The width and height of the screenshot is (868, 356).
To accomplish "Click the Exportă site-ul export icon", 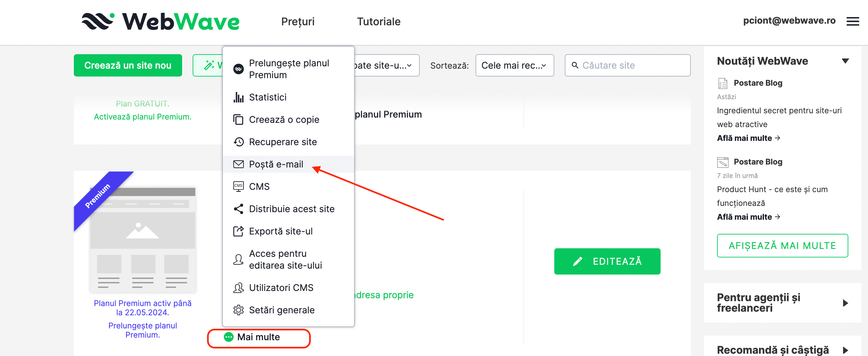I will coord(238,231).
